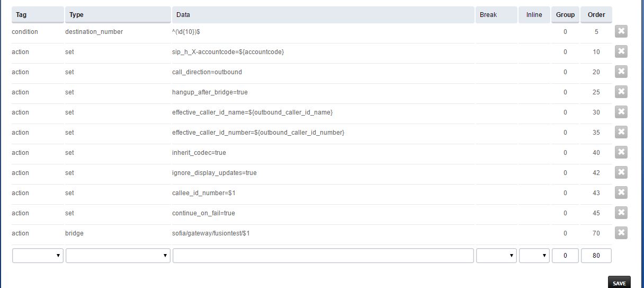Click the Data column header

pyautogui.click(x=323, y=15)
